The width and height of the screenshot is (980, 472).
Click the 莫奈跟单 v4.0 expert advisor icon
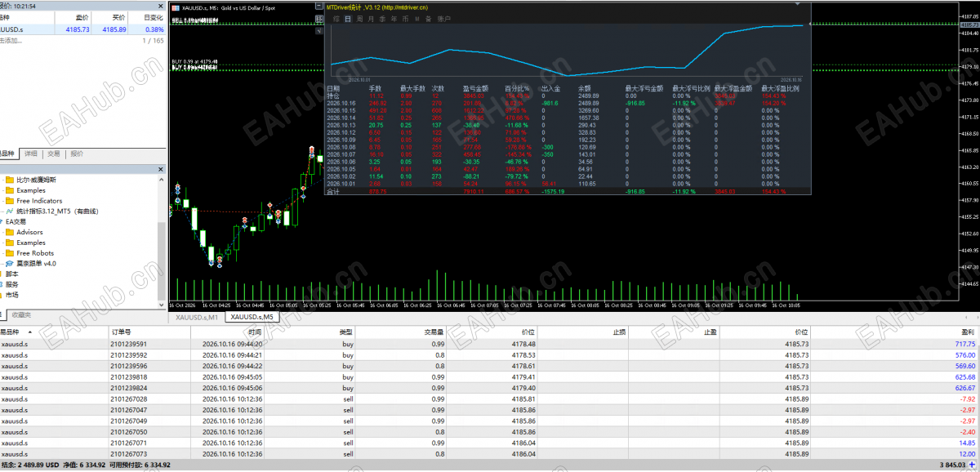point(10,264)
